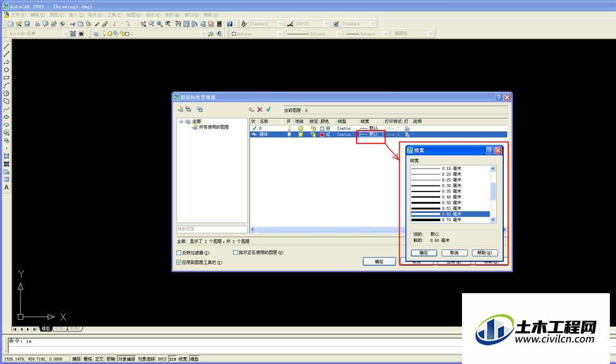Open the ByLayer color dropdown

(x=280, y=34)
